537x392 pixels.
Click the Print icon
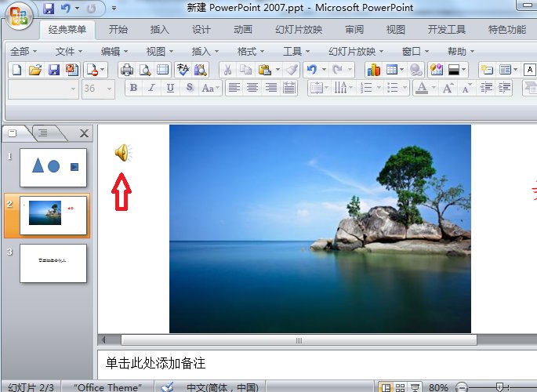click(x=127, y=70)
